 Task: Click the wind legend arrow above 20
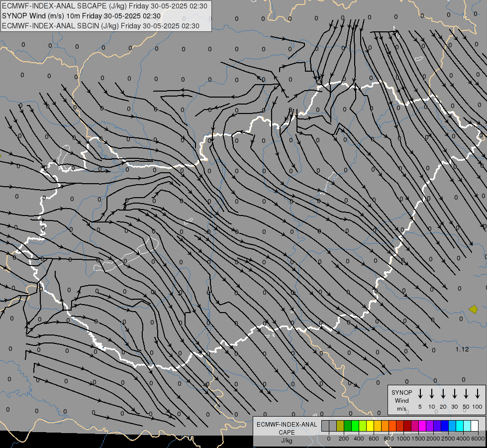pyautogui.click(x=443, y=394)
